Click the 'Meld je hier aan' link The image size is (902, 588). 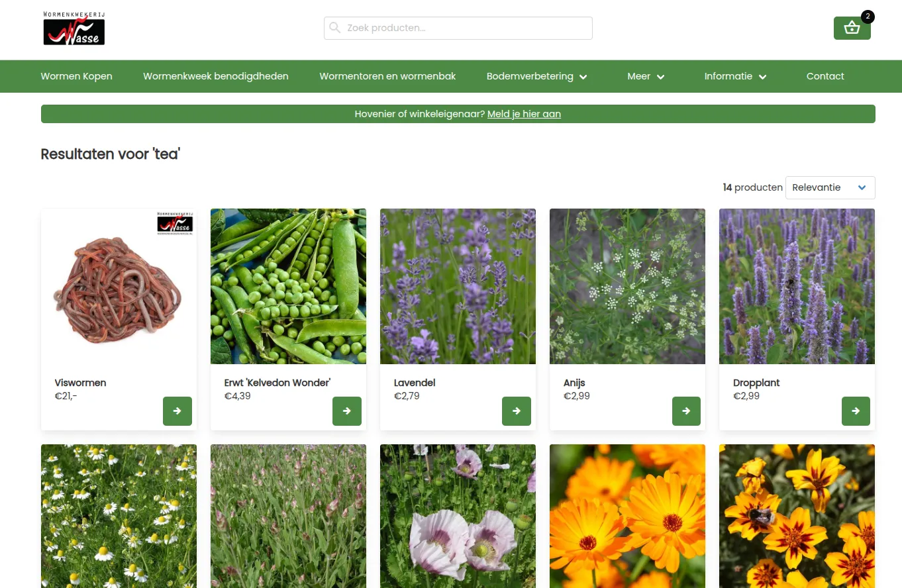coord(524,114)
